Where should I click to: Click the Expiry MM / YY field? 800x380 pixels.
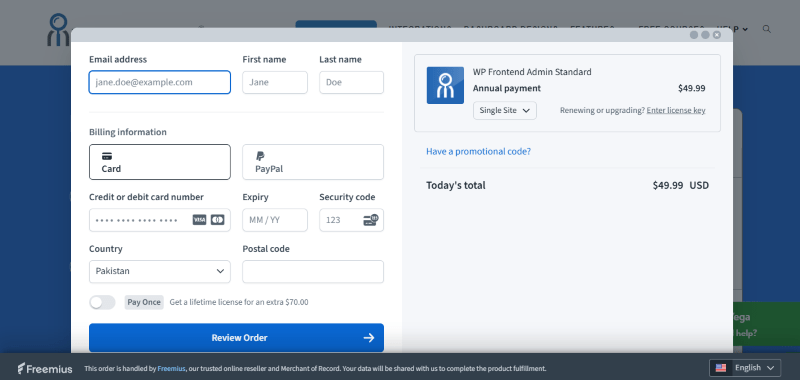pos(275,220)
